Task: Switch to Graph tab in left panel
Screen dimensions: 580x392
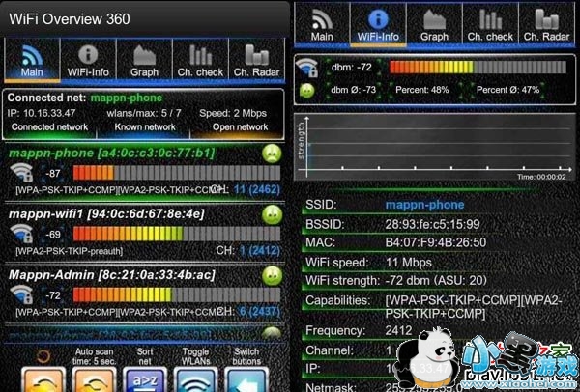Action: coord(145,60)
